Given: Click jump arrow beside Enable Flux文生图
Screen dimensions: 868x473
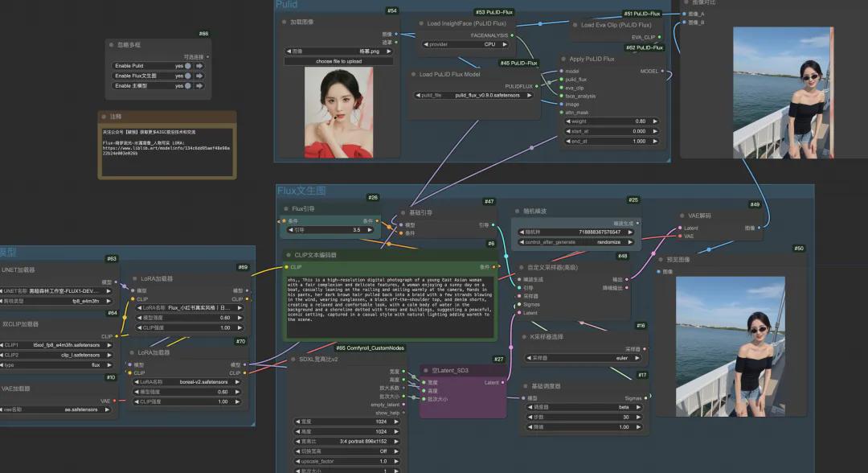Looking at the screenshot, I should pyautogui.click(x=199, y=76).
